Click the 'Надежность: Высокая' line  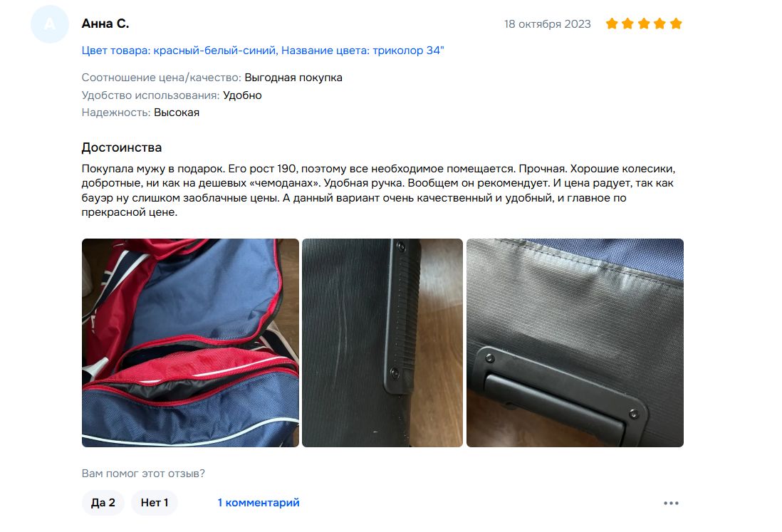(140, 113)
